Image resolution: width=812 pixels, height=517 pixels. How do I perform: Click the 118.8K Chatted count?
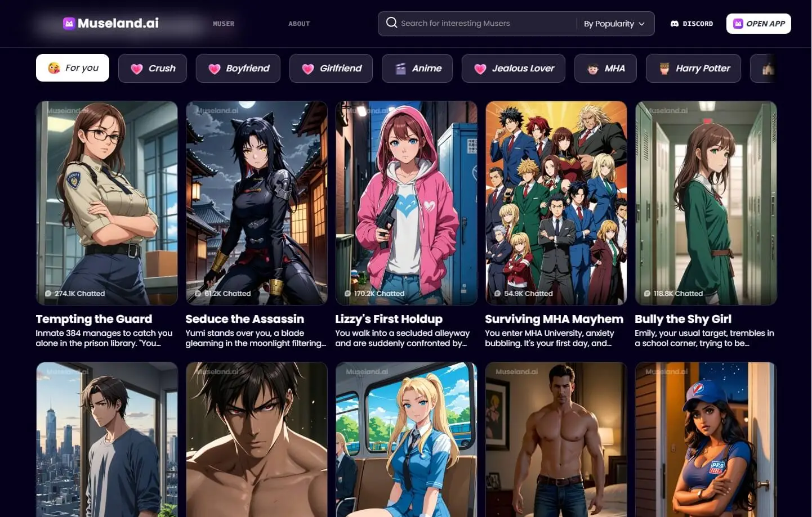click(x=679, y=294)
